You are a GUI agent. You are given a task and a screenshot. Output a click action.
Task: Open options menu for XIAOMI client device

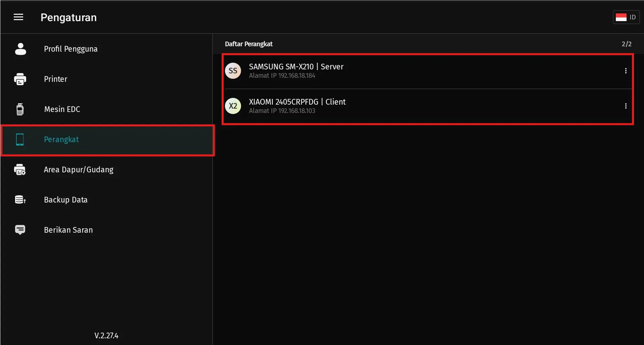pyautogui.click(x=626, y=106)
